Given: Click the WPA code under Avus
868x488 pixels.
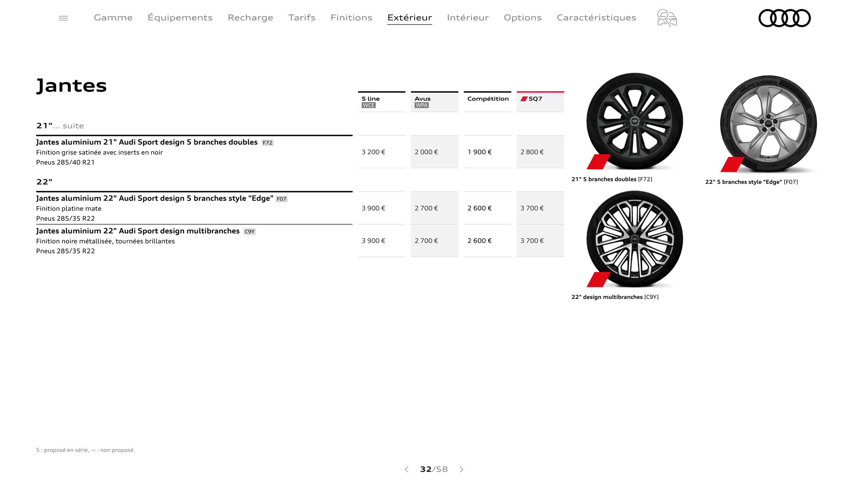Looking at the screenshot, I should point(422,105).
